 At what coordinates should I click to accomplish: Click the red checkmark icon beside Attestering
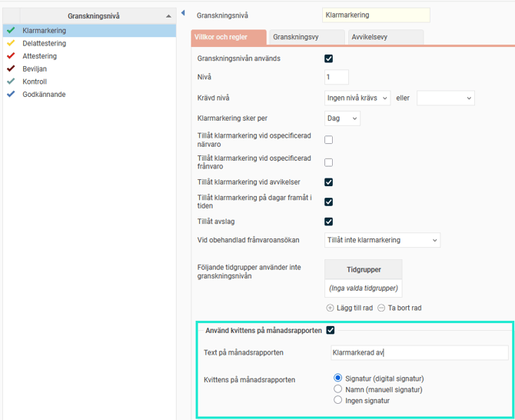pos(10,56)
